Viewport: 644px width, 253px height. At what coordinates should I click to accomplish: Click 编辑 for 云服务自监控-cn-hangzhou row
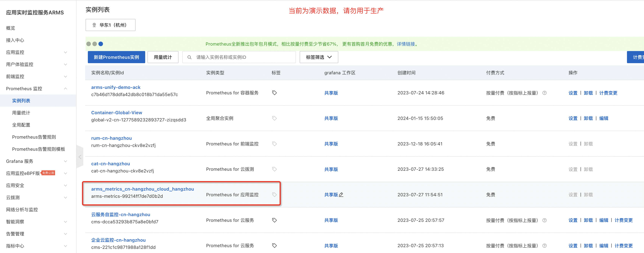604,220
